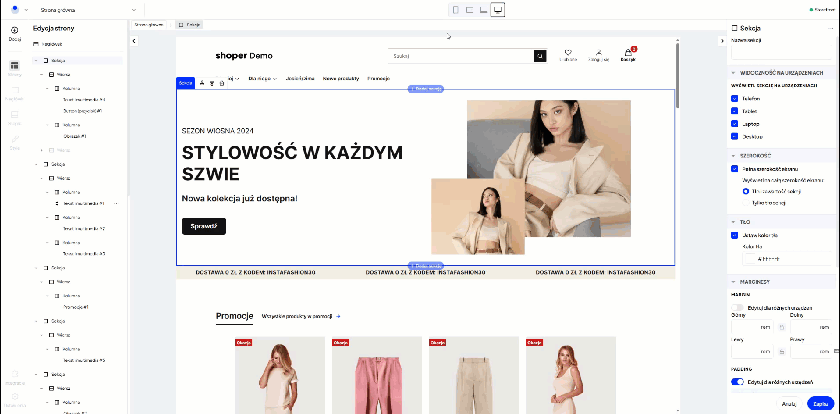Screen dimensions: 840x414
Task: Click the Dodaj icon in left sidebar
Action: click(14, 33)
